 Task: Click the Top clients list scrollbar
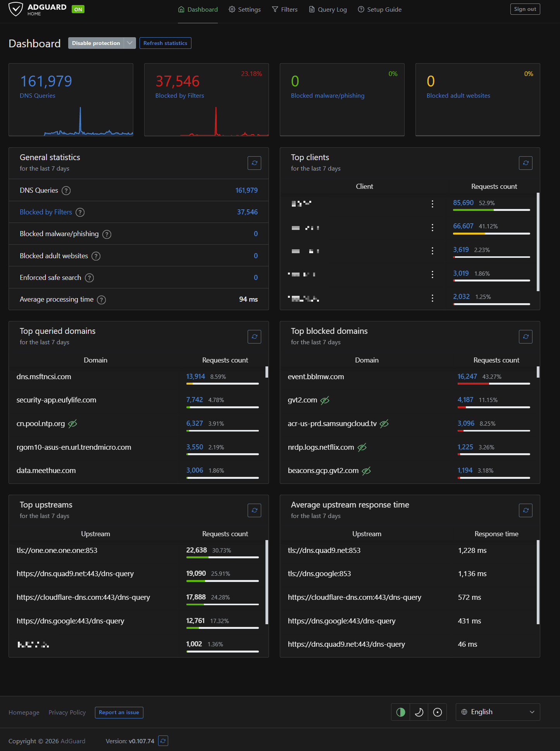(538, 242)
